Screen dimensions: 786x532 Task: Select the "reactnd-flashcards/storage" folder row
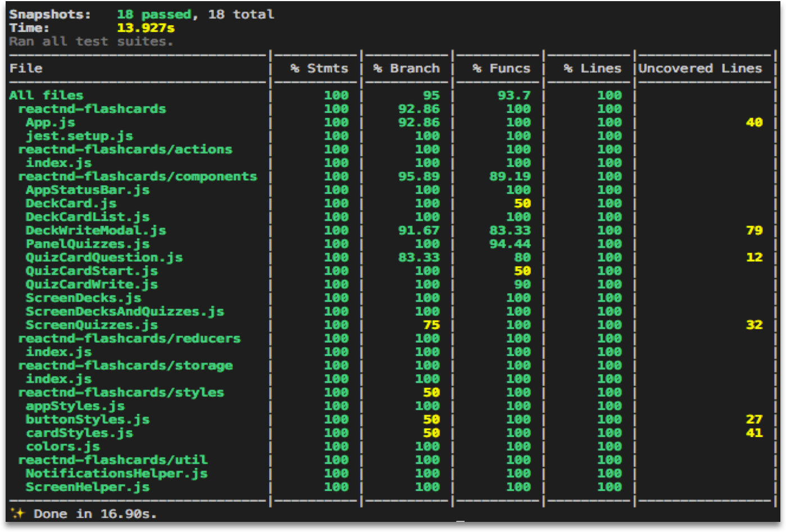(x=125, y=365)
